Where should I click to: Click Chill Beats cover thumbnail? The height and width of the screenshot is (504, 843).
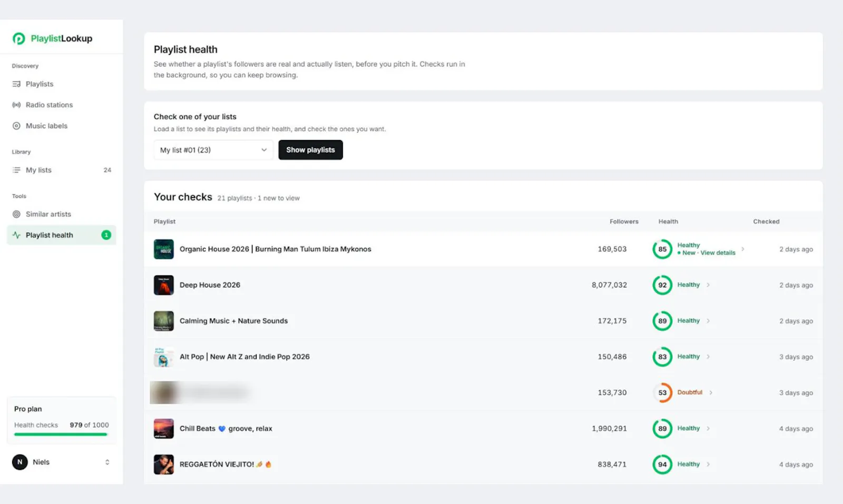click(163, 429)
